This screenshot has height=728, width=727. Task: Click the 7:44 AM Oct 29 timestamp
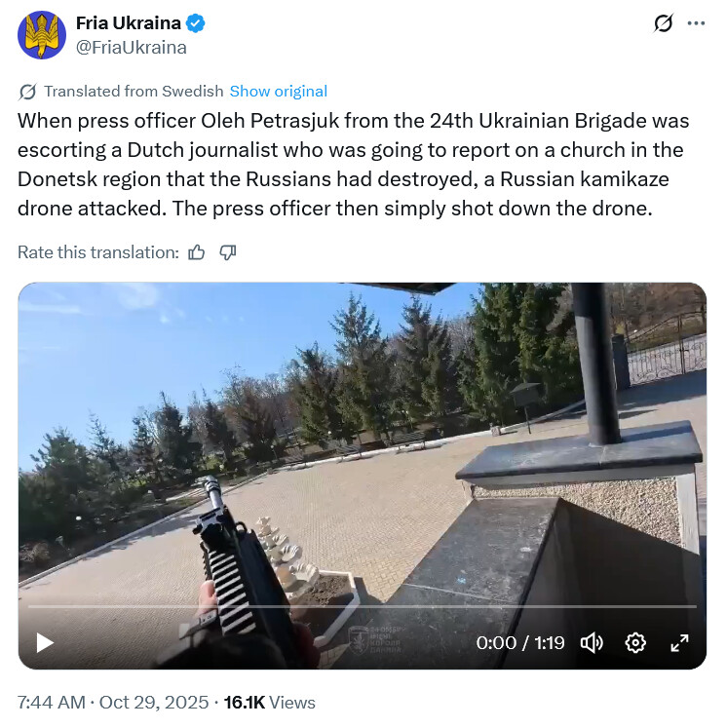[113, 703]
